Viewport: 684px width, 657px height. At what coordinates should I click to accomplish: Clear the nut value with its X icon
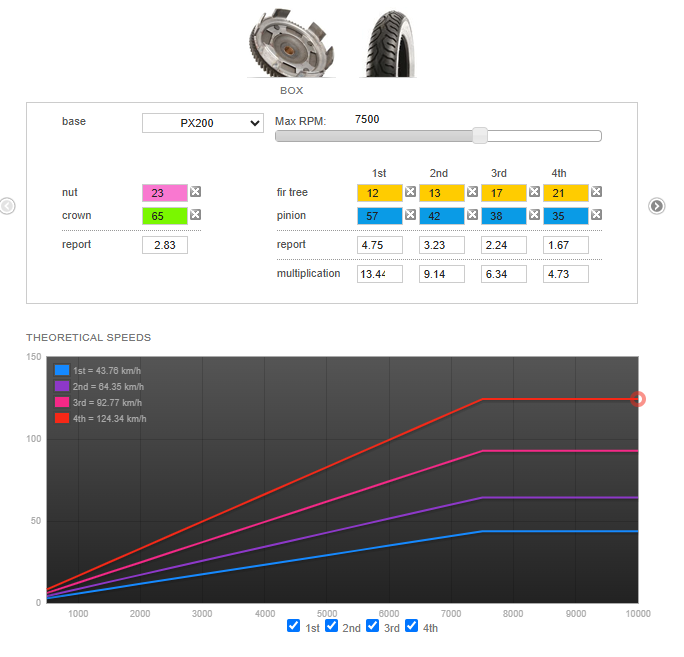coord(196,192)
